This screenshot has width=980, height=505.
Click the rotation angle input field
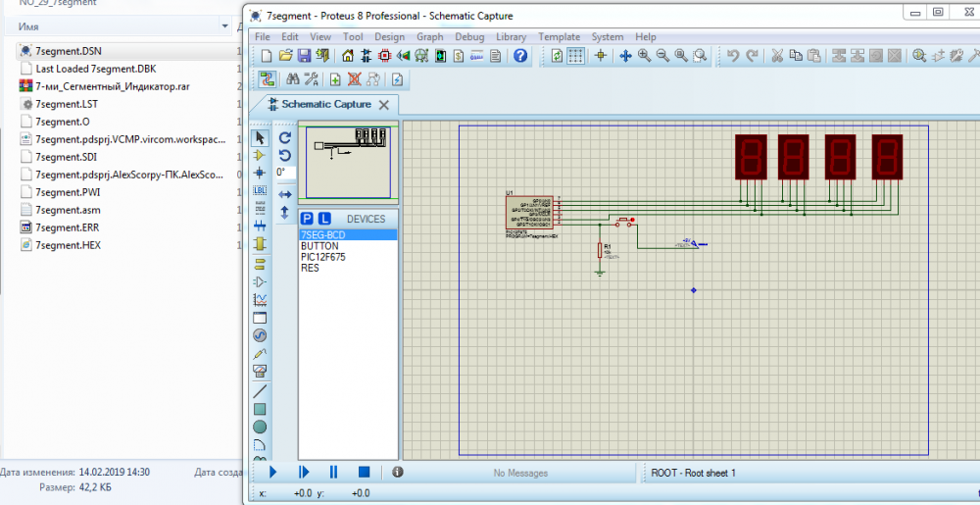[x=285, y=172]
